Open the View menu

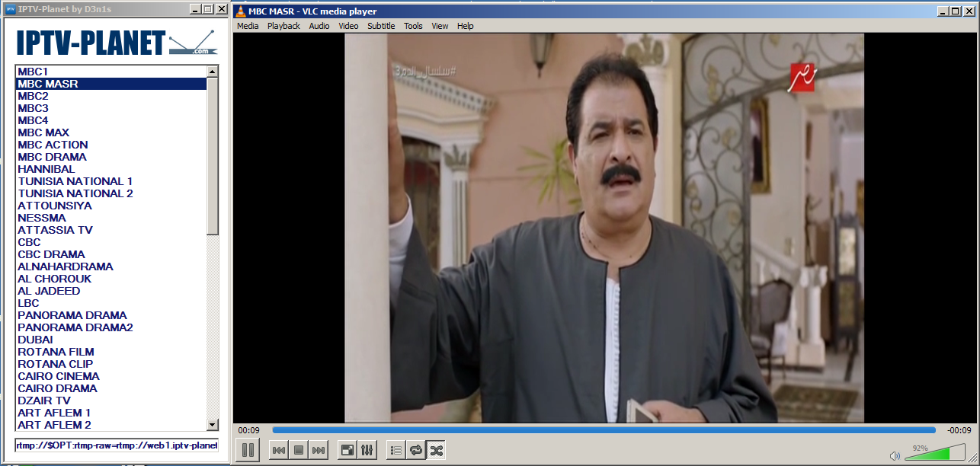pyautogui.click(x=440, y=26)
